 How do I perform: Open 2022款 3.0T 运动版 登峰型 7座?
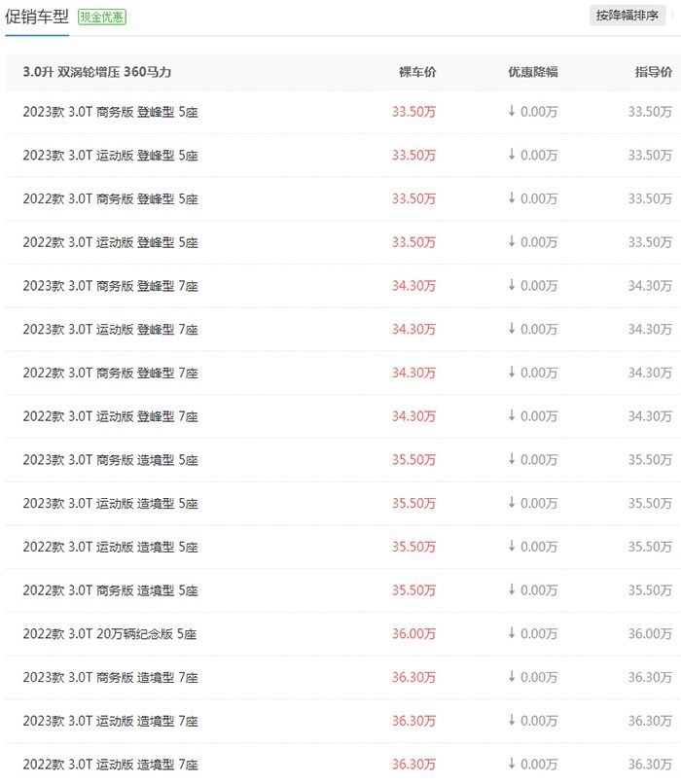(111, 416)
